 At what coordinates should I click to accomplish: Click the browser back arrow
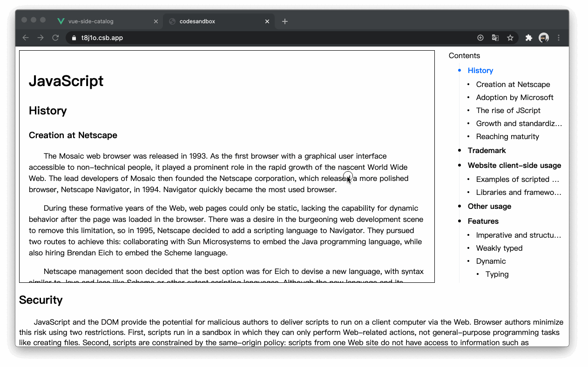(26, 38)
